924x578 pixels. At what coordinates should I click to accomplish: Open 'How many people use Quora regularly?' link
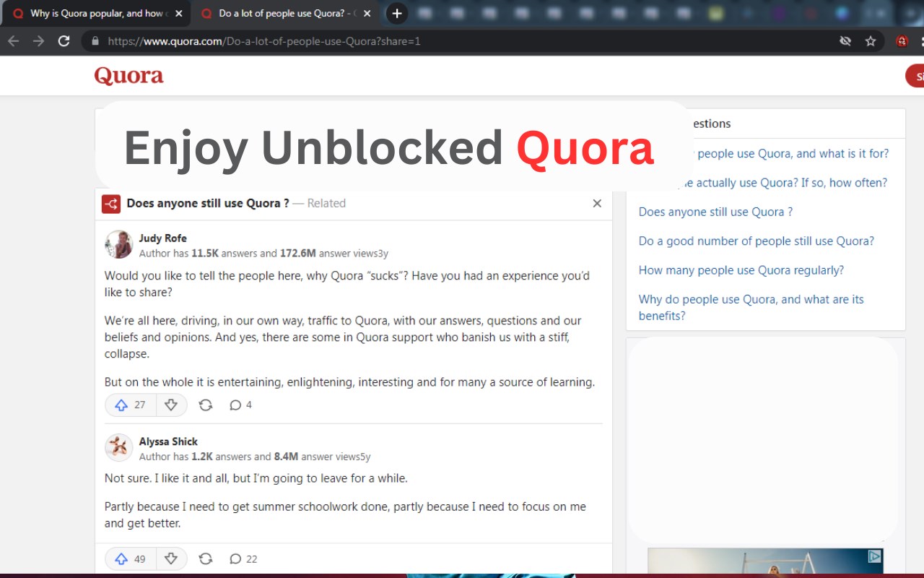pyautogui.click(x=741, y=270)
